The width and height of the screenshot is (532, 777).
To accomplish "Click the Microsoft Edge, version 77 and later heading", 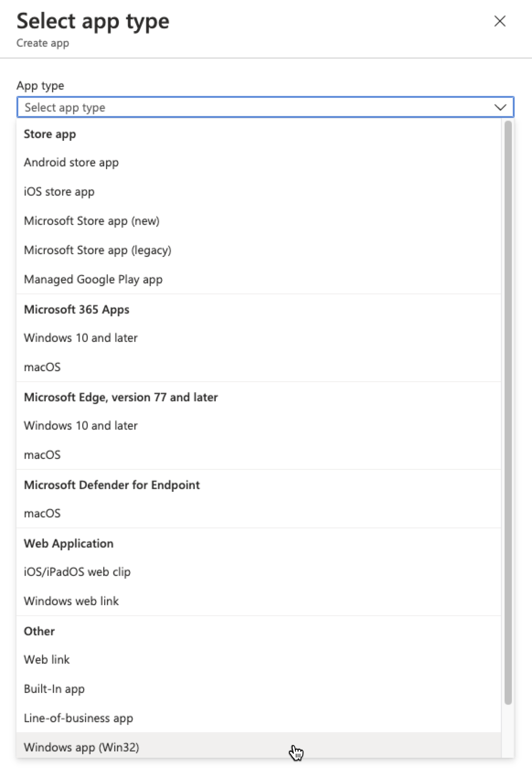I will (x=121, y=397).
